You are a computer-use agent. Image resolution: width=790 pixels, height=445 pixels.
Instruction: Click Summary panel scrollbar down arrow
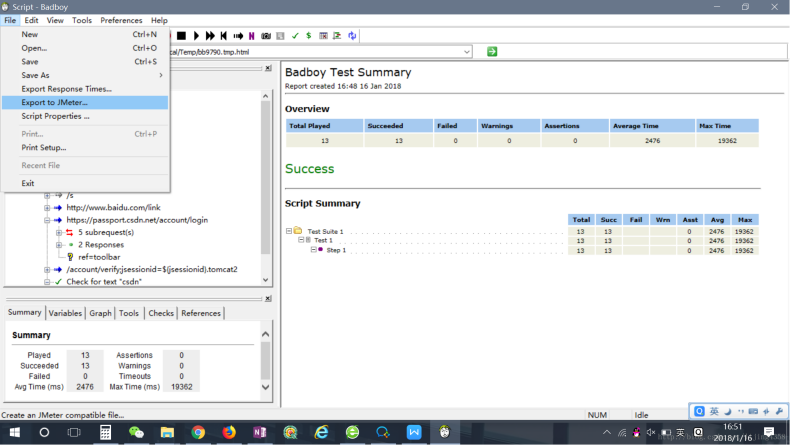click(266, 387)
